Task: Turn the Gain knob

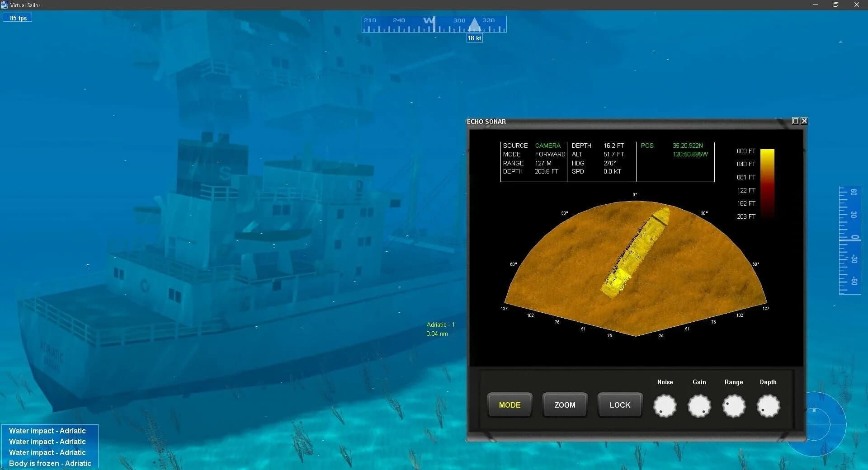Action: [699, 406]
